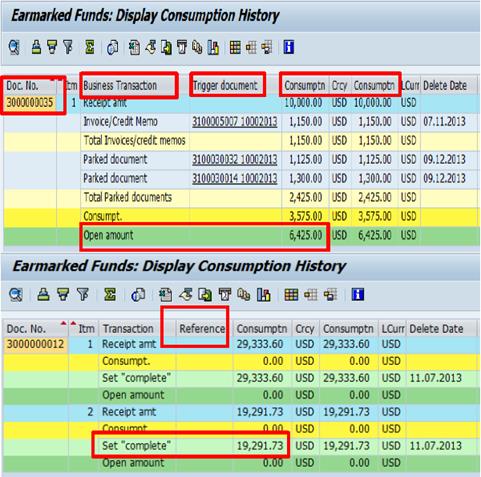This screenshot has height=477, width=481.
Task: Select the Trigger document column header
Action: coord(225,86)
